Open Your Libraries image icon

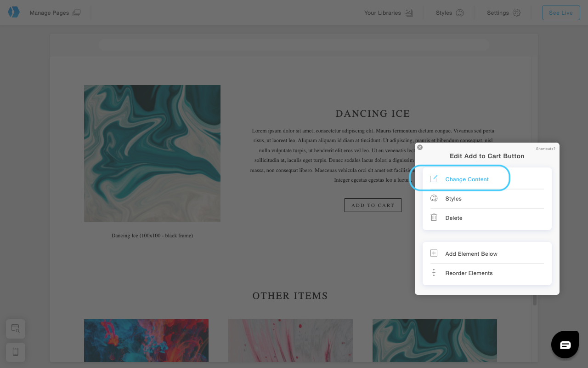tap(408, 13)
